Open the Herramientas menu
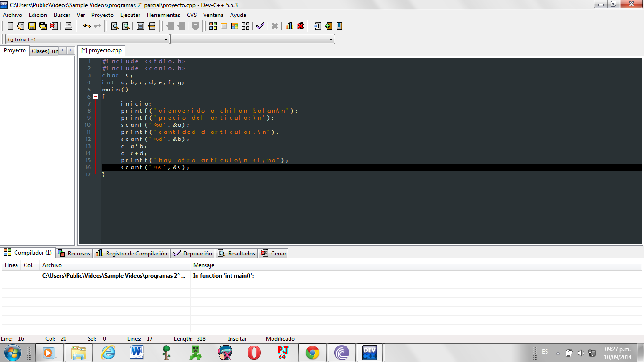Viewport: 644px width, 362px height. [x=163, y=15]
